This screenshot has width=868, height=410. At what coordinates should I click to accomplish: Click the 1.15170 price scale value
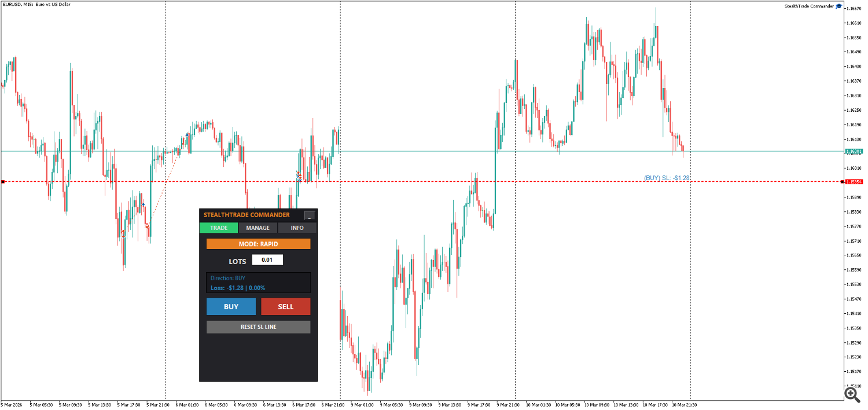(x=854, y=371)
